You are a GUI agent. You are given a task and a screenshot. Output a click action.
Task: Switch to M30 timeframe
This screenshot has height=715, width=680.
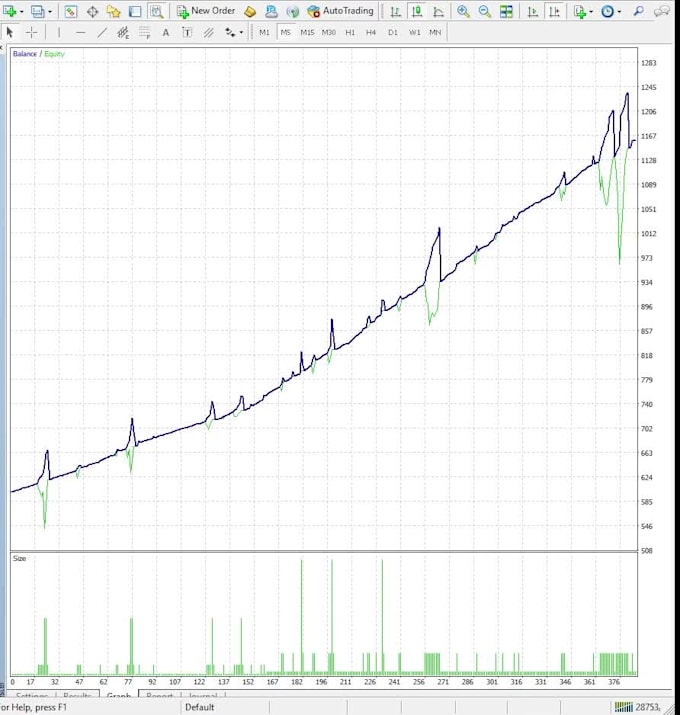point(328,32)
